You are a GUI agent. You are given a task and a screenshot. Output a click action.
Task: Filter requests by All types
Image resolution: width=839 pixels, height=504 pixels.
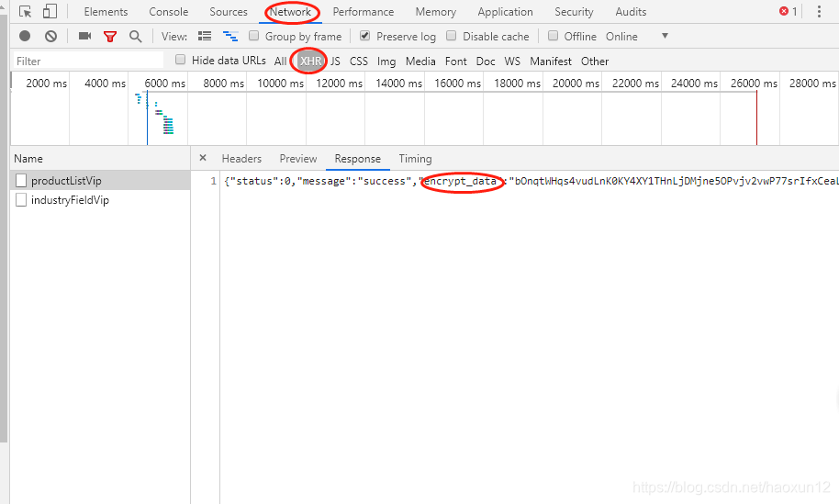280,62
